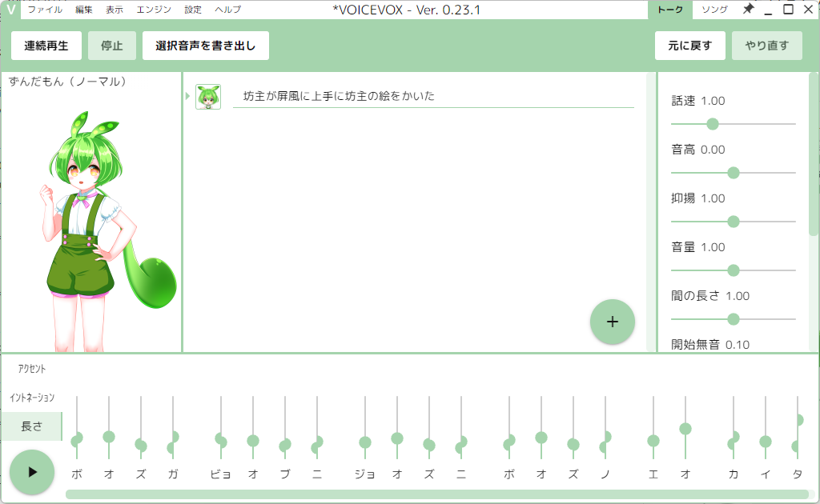Click 選択音声を書き出し button
This screenshot has width=820, height=504.
click(206, 46)
